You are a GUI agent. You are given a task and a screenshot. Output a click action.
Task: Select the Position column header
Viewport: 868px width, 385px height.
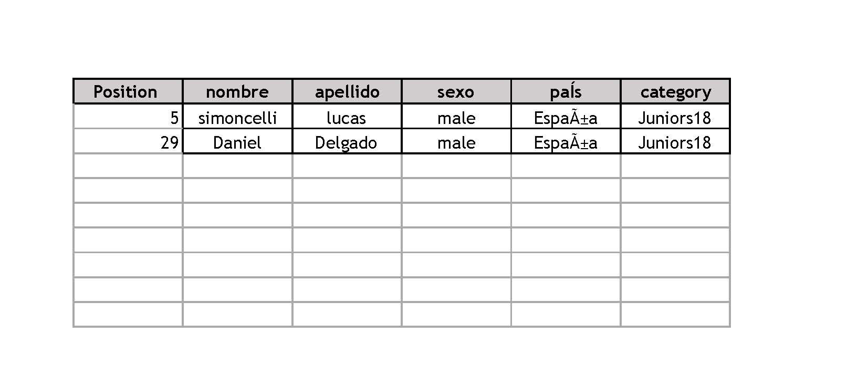click(x=128, y=91)
